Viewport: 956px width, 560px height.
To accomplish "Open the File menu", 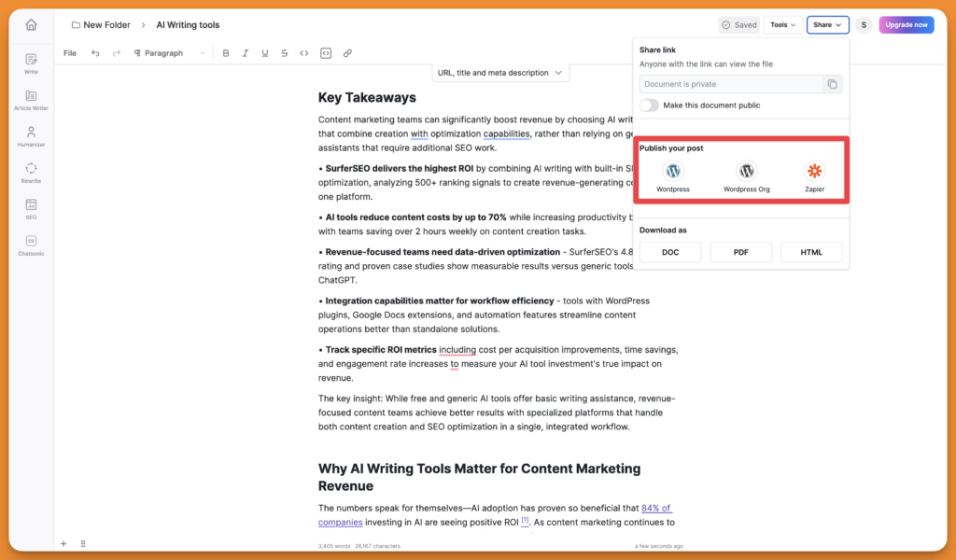I will [69, 53].
